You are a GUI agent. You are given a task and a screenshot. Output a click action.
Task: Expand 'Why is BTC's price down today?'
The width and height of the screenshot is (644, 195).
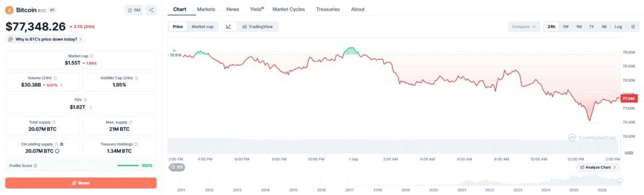click(x=46, y=39)
